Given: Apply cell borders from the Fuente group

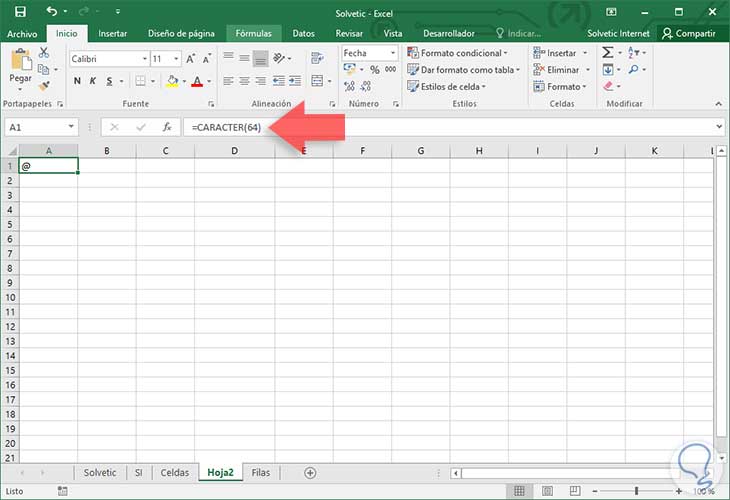Looking at the screenshot, I should [140, 81].
